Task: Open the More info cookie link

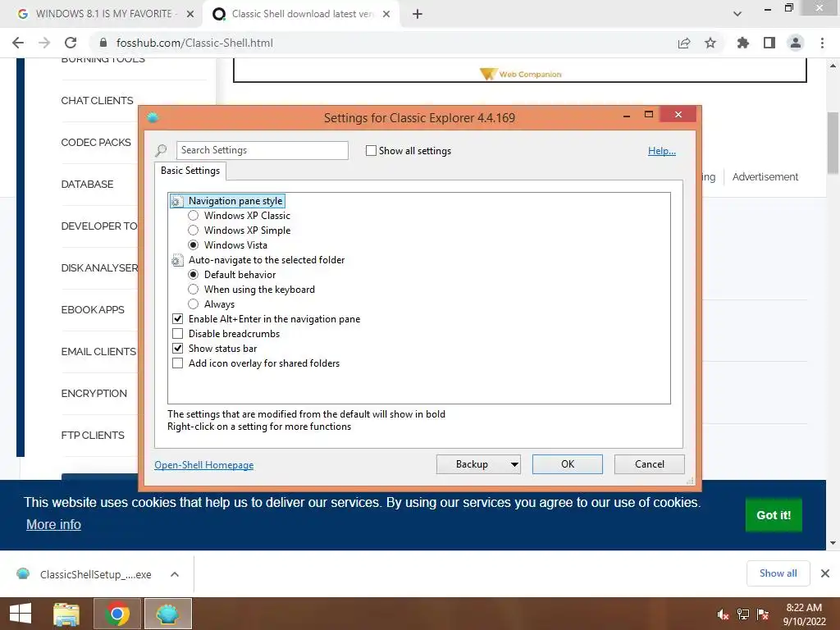Action: pos(53,524)
